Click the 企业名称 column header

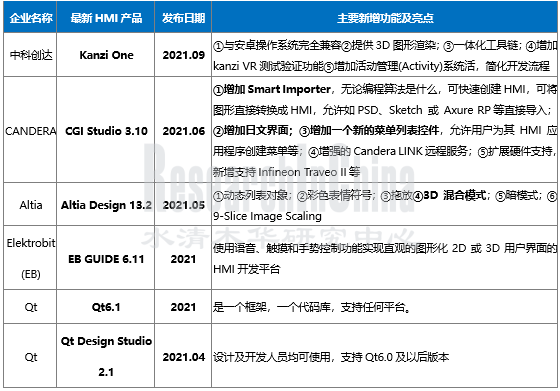point(30,17)
